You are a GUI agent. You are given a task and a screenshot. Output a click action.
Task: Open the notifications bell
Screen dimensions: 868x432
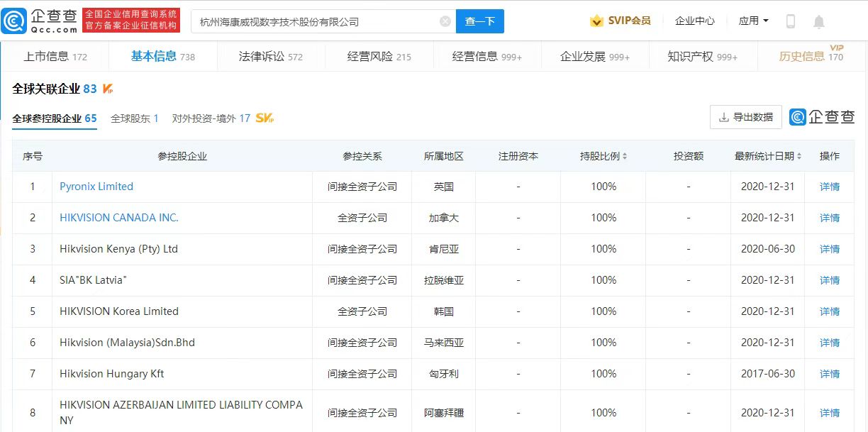pyautogui.click(x=819, y=22)
